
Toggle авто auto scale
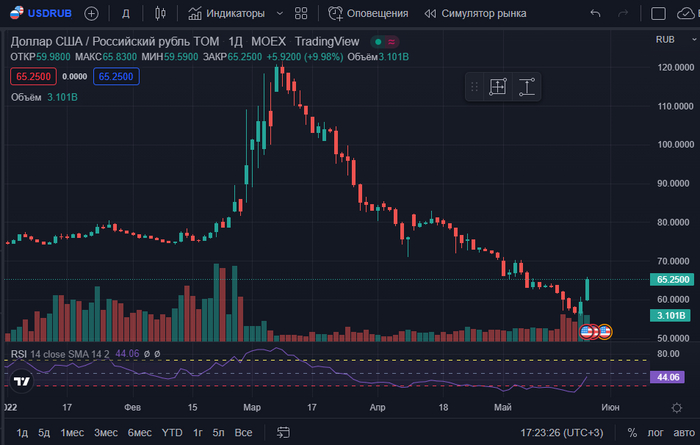[x=684, y=433]
